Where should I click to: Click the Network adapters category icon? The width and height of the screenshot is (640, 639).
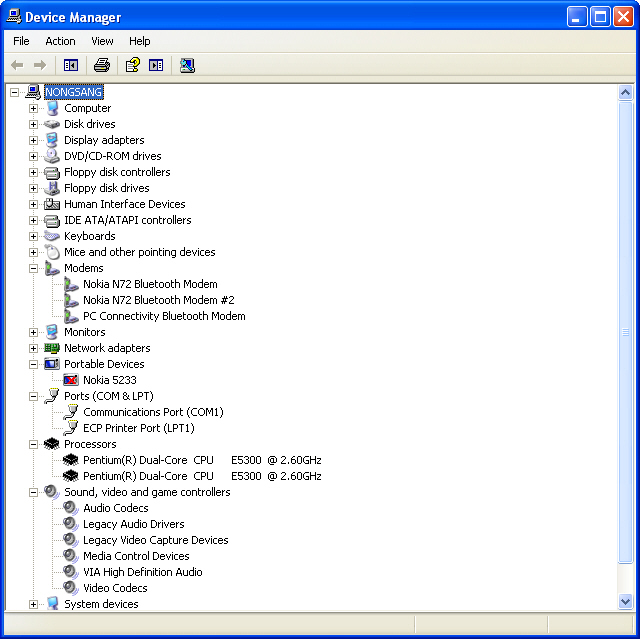point(52,348)
